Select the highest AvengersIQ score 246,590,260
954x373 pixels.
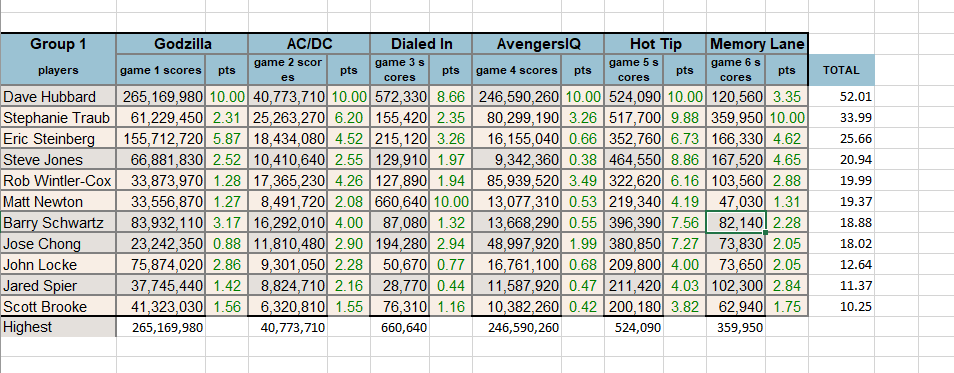[x=523, y=328]
